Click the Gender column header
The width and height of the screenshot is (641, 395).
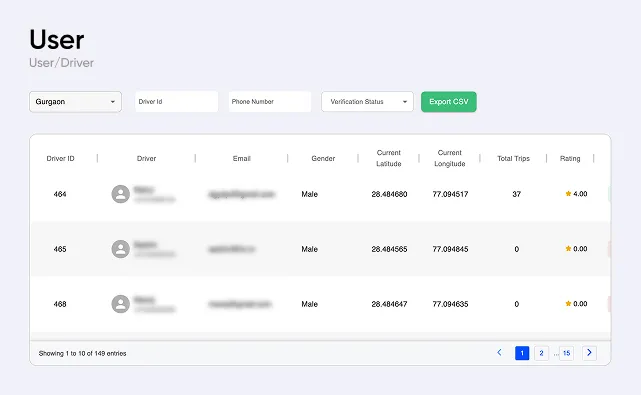pos(323,159)
